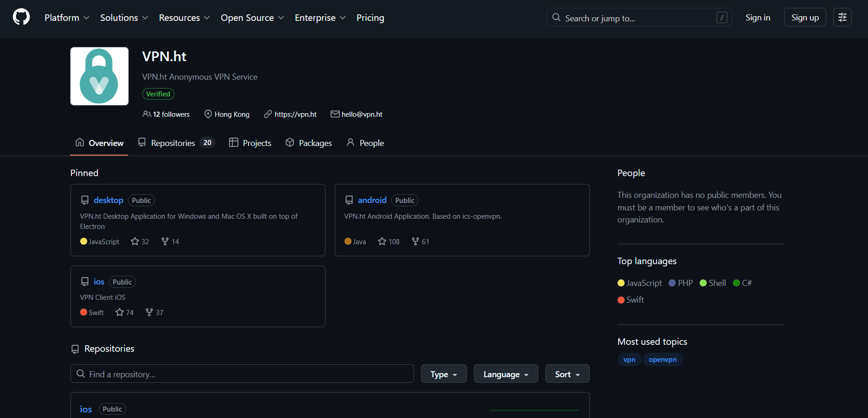Open the https://vpn.ht website link
Screen dimensions: 868x418
(x=295, y=114)
